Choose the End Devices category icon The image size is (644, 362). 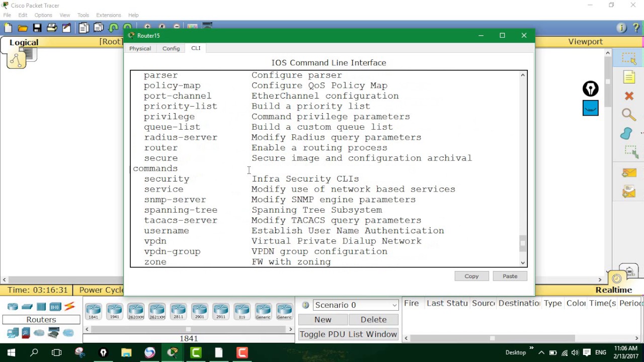click(x=13, y=333)
